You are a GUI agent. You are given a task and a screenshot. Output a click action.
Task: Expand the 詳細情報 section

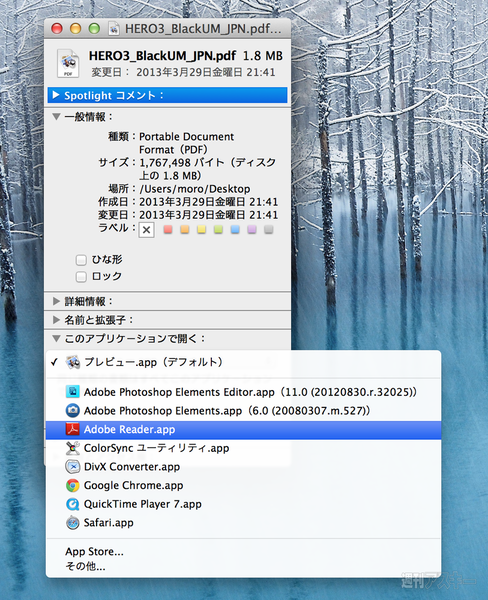tap(56, 301)
